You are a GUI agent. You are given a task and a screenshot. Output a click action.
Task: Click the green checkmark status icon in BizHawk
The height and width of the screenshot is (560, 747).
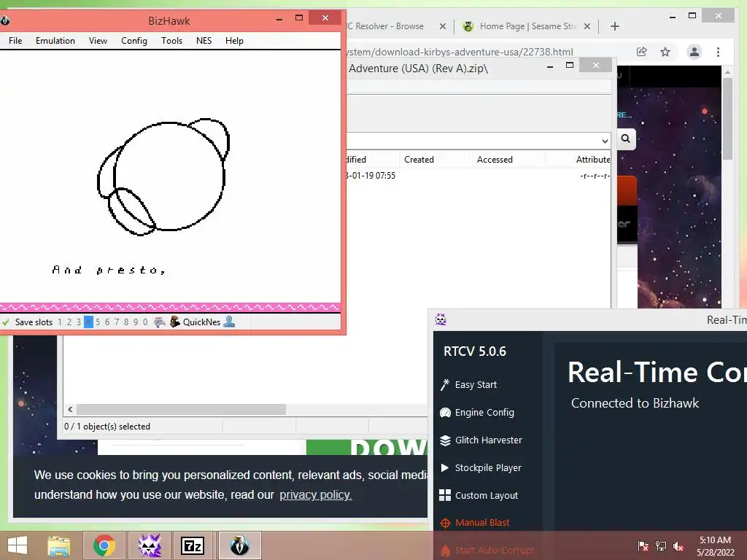tap(6, 322)
